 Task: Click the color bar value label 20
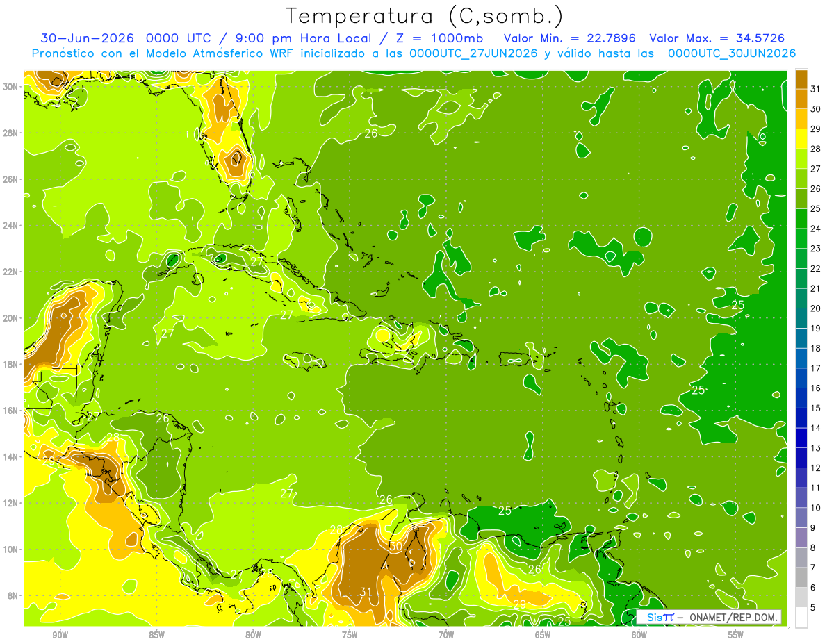tap(816, 308)
